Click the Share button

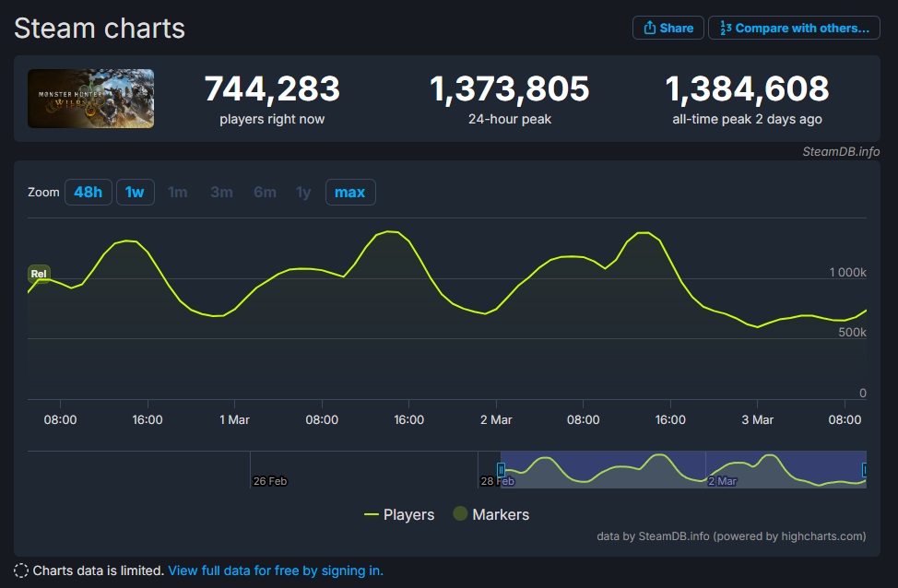668,28
